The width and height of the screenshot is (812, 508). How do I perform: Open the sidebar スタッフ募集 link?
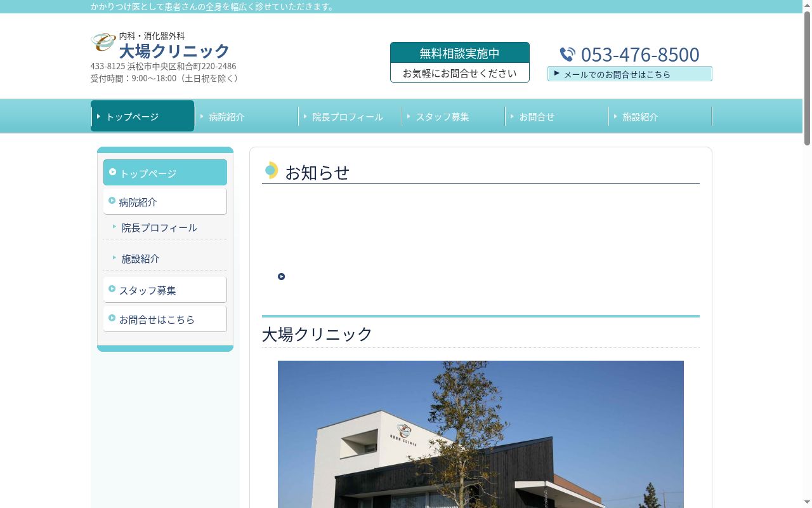[x=165, y=290]
